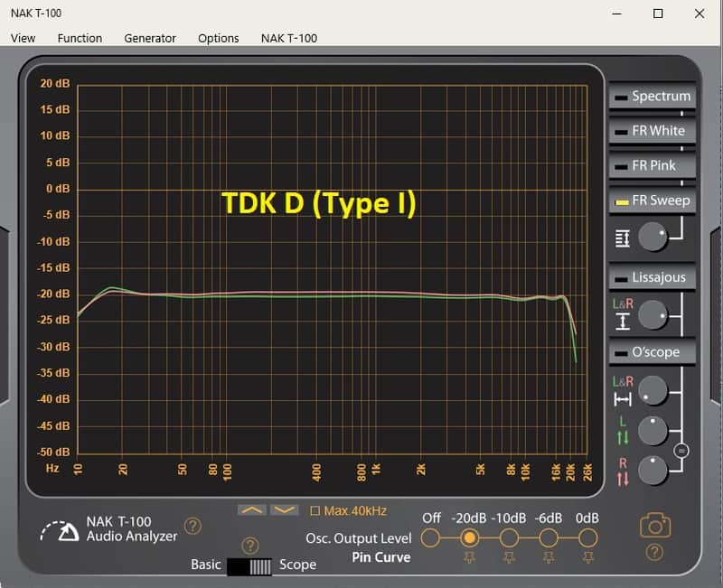Set oscillator output level to Off
723x588 pixels.
point(431,538)
